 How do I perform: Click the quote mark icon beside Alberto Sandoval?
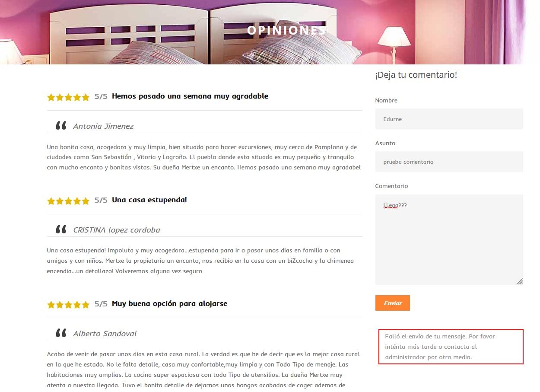[x=61, y=333]
